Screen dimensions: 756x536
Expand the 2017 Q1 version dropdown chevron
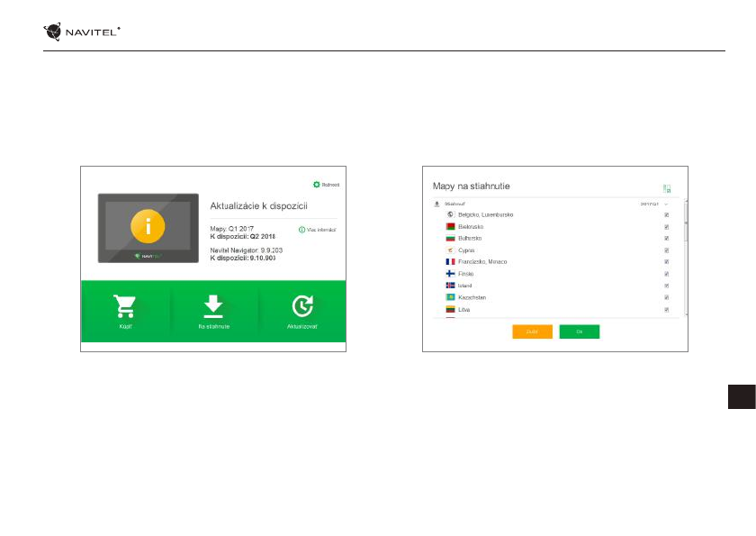coord(666,204)
